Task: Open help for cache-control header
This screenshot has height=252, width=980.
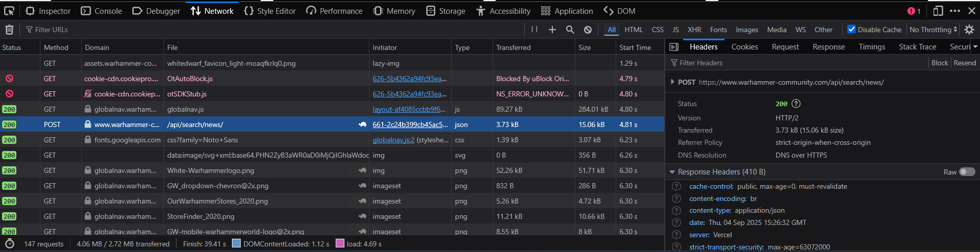Action: coord(676,186)
